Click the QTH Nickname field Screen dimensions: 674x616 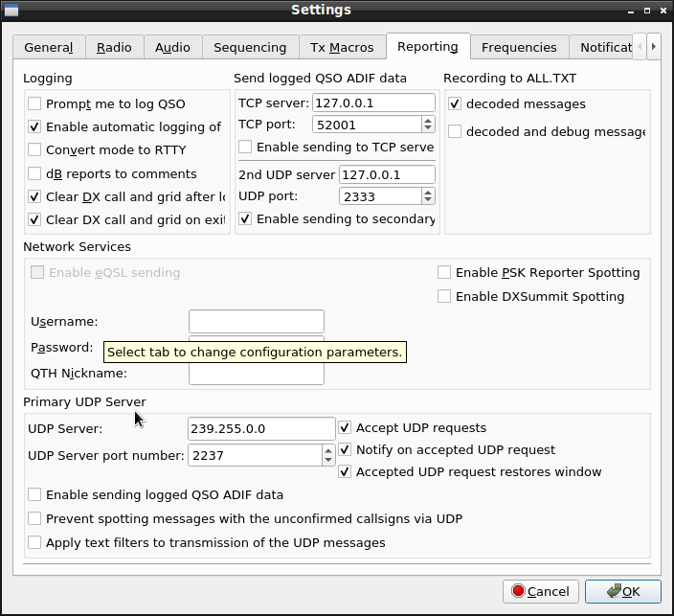[257, 374]
